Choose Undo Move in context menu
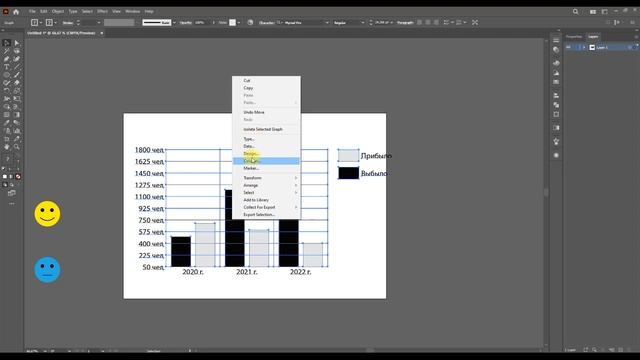 coord(267,112)
